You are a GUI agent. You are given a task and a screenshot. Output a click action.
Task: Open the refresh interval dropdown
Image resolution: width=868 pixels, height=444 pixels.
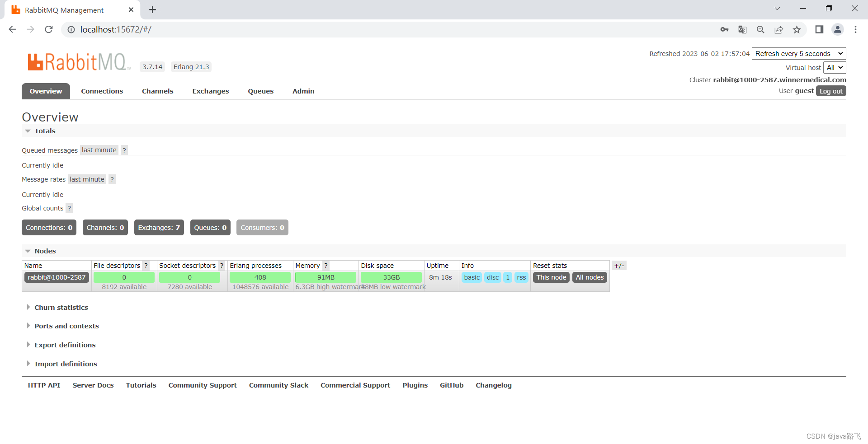point(799,54)
